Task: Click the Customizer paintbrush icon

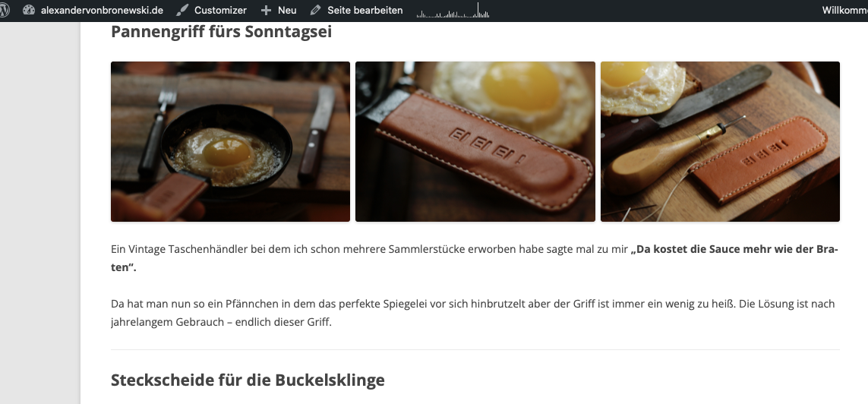Action: (x=181, y=10)
